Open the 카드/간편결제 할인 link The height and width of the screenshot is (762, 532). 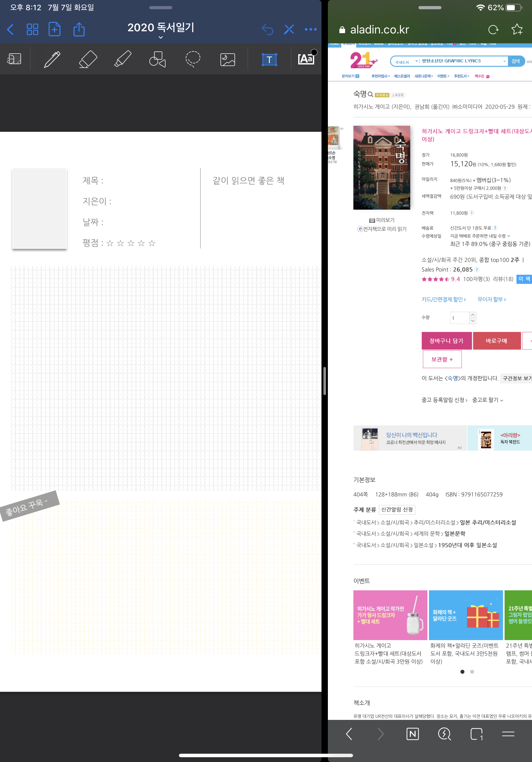click(x=444, y=299)
